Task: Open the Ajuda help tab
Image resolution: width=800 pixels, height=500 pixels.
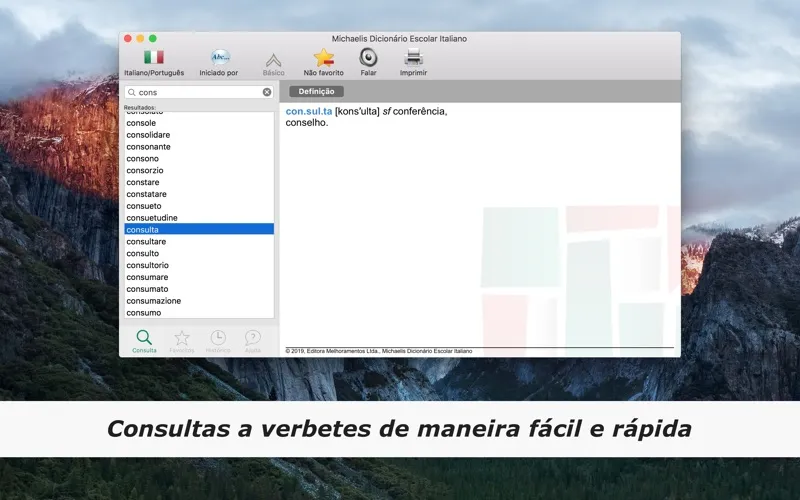Action: coord(253,340)
